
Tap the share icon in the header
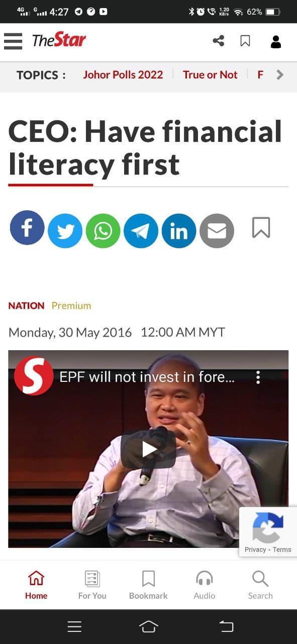[219, 41]
